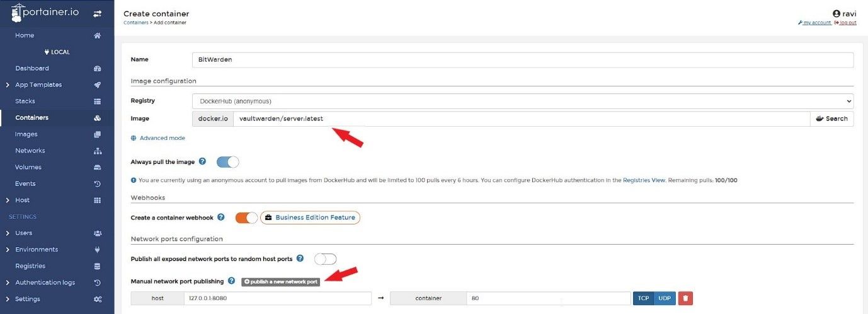The width and height of the screenshot is (868, 314).
Task: Click help icon next to Always pull the image
Action: (x=202, y=161)
